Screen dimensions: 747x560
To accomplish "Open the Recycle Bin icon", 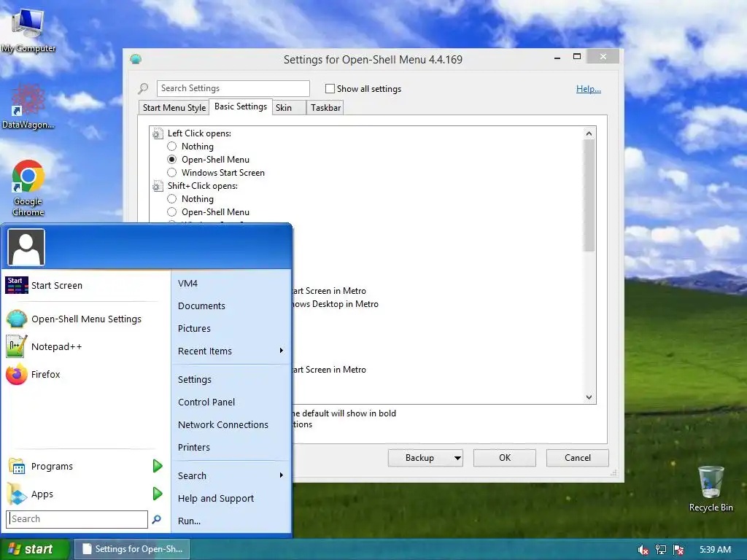I will pyautogui.click(x=711, y=489).
